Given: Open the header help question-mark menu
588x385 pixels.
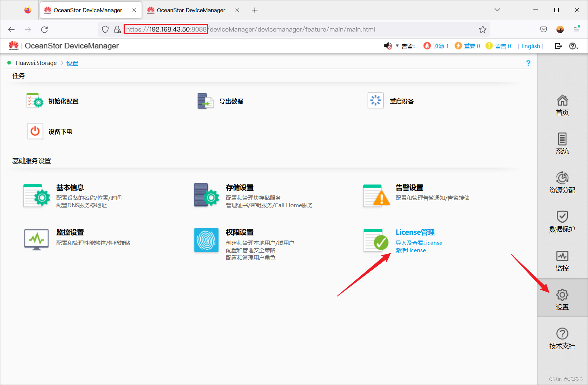Looking at the screenshot, I should (573, 46).
